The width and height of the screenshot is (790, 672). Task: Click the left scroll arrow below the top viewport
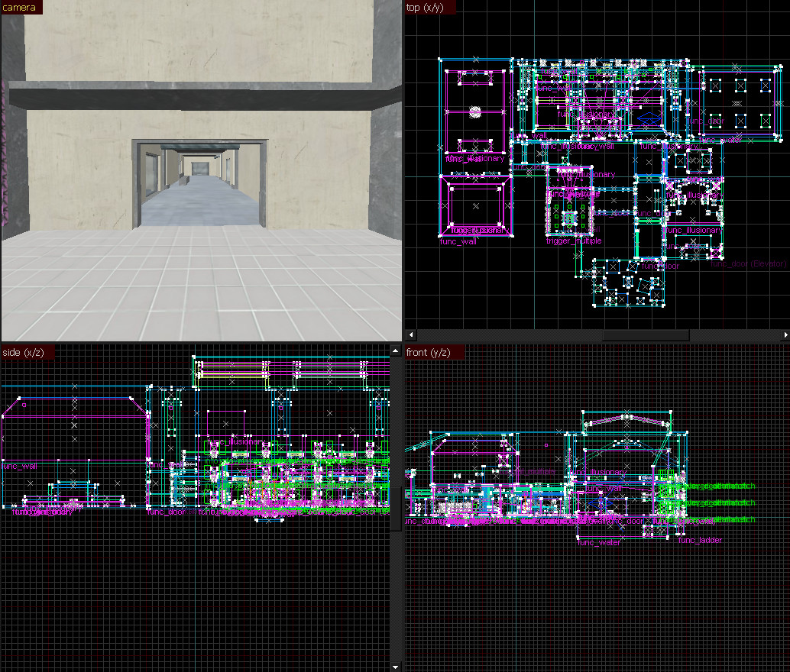(410, 334)
